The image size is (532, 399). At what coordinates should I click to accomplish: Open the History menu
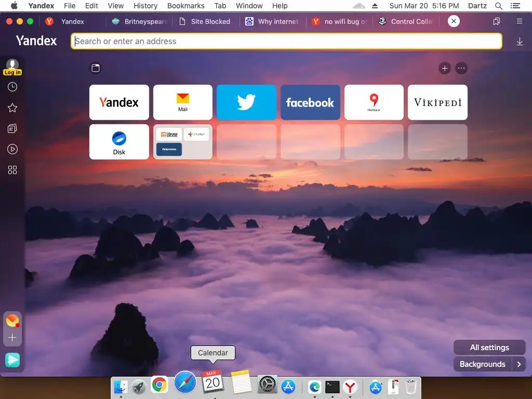pos(145,6)
